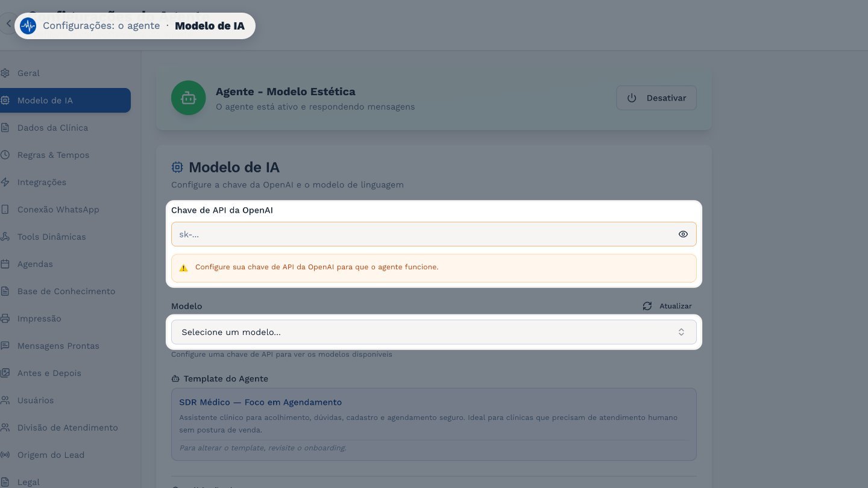The image size is (868, 488).
Task: Go to Usuários
Action: (65, 400)
